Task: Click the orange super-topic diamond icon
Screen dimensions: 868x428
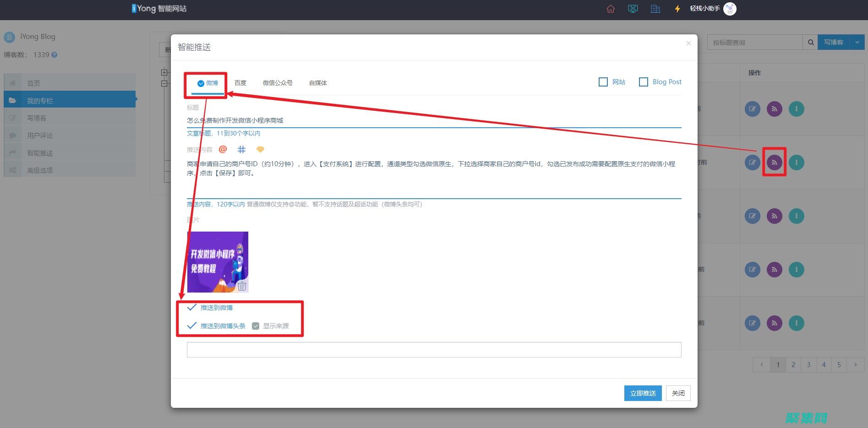Action: coord(260,149)
